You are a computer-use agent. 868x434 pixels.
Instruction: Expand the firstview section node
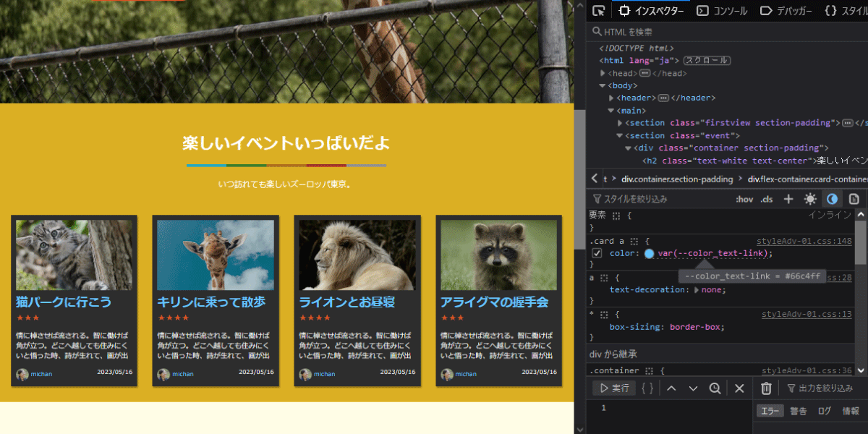click(x=621, y=123)
